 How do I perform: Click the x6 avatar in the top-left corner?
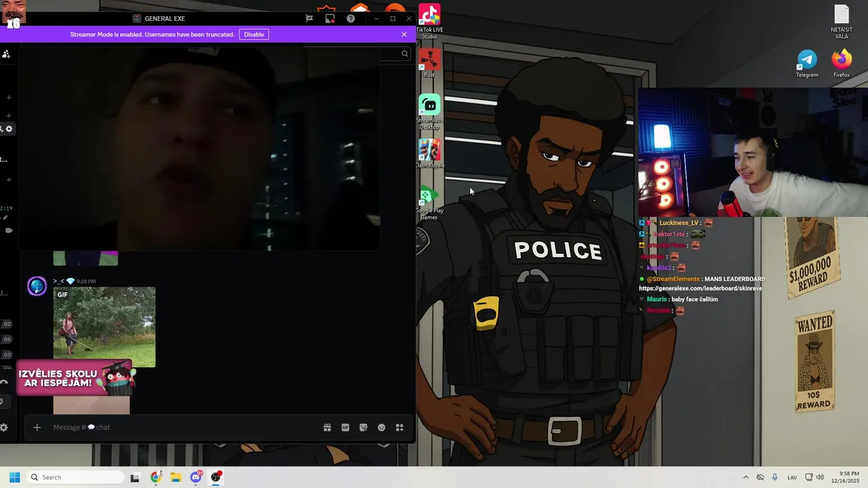point(13,15)
